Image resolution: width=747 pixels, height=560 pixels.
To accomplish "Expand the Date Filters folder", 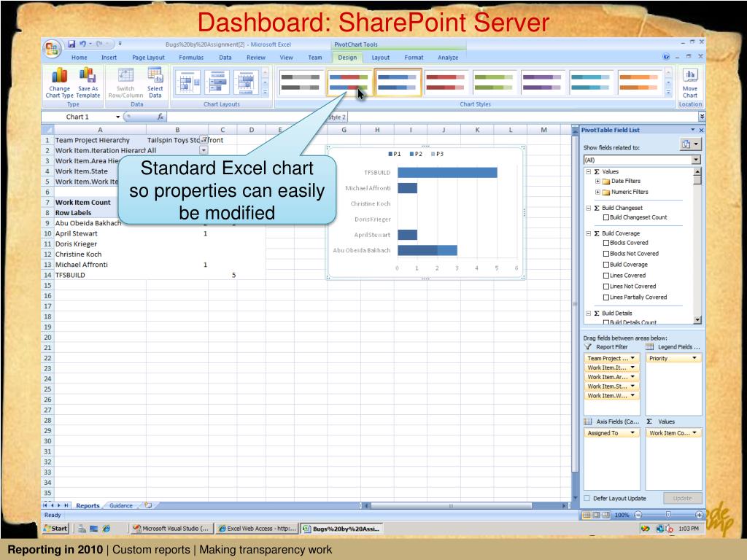I will 597,181.
